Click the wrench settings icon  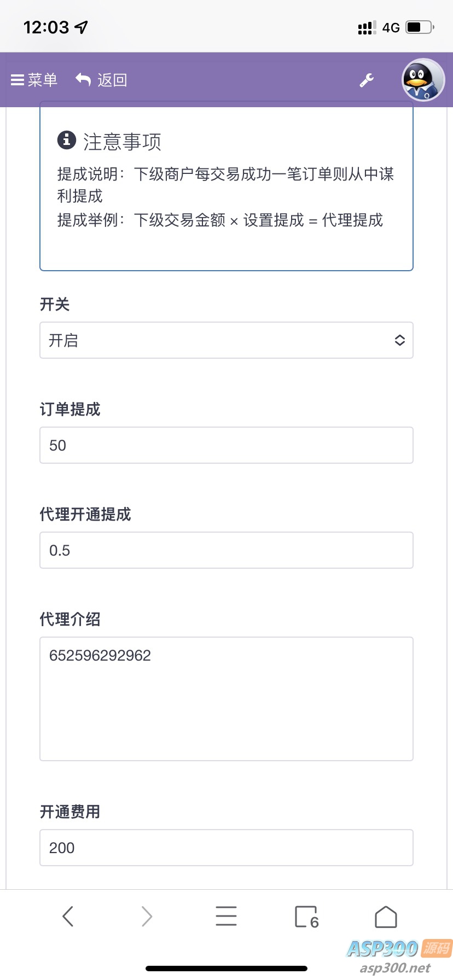tap(367, 80)
